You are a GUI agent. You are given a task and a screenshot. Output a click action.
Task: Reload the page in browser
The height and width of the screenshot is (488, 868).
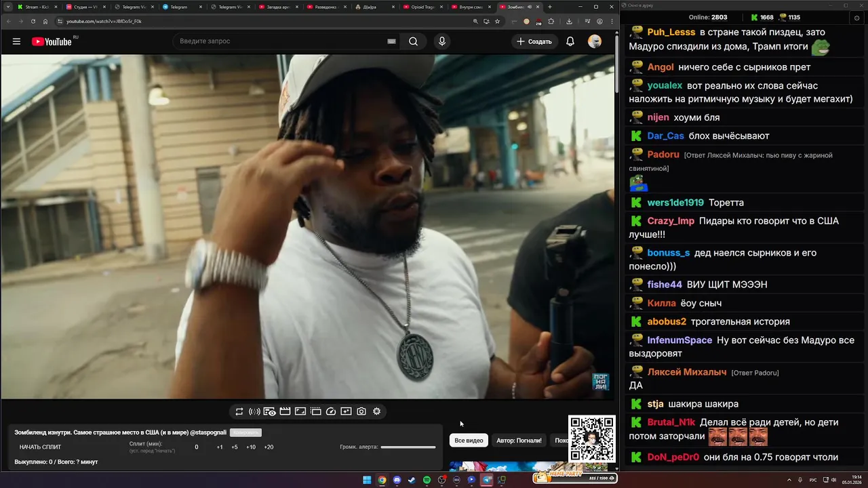pos(33,21)
